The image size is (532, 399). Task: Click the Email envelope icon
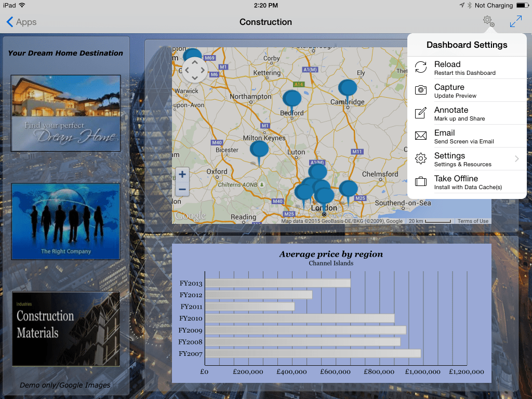pos(421,136)
